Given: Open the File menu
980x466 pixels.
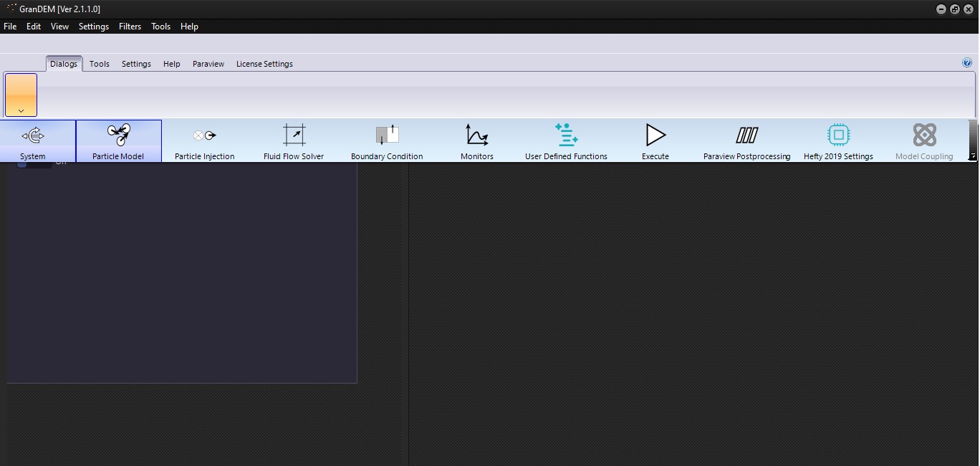Looking at the screenshot, I should pos(10,27).
